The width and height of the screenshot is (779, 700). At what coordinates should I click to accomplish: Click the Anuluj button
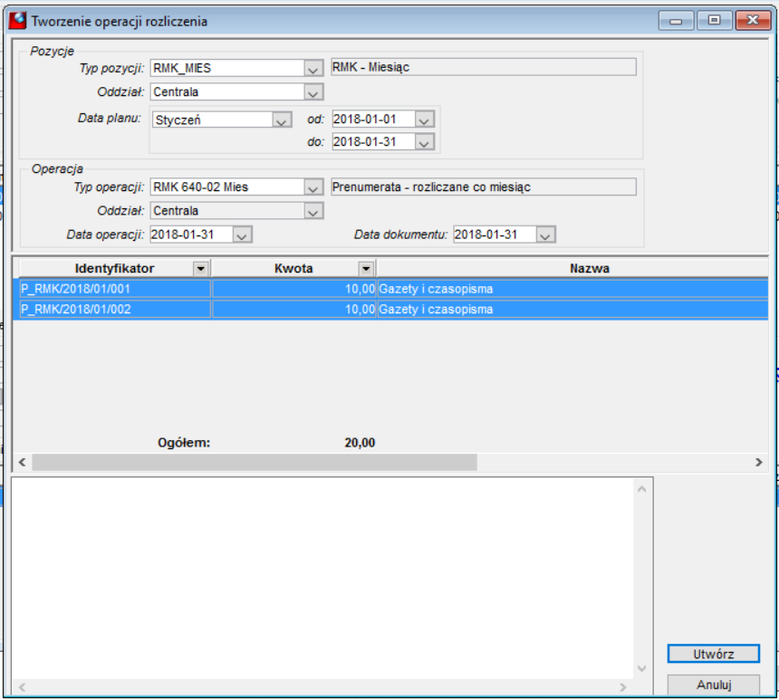coord(714,685)
